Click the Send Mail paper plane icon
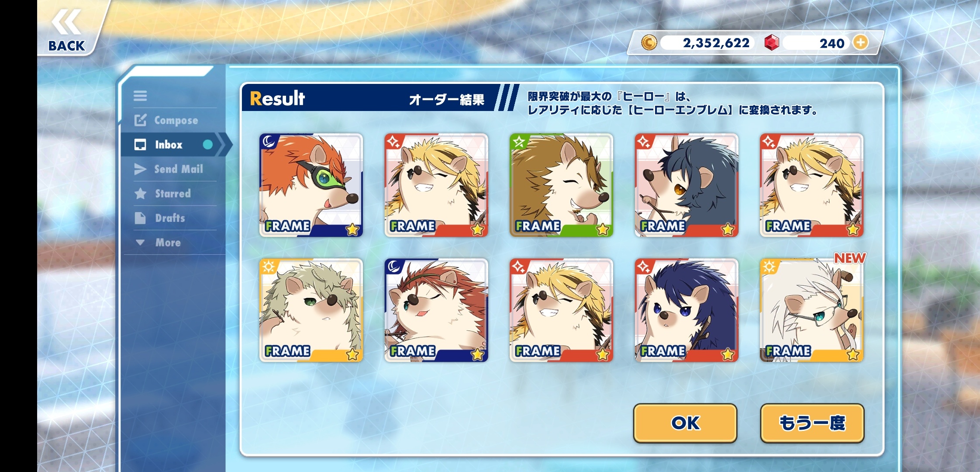980x472 pixels. click(x=140, y=169)
